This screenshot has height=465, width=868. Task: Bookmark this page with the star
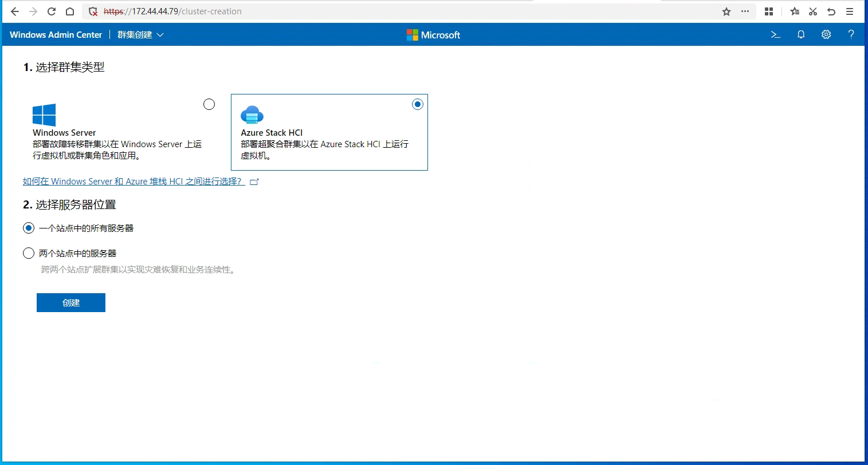point(726,11)
